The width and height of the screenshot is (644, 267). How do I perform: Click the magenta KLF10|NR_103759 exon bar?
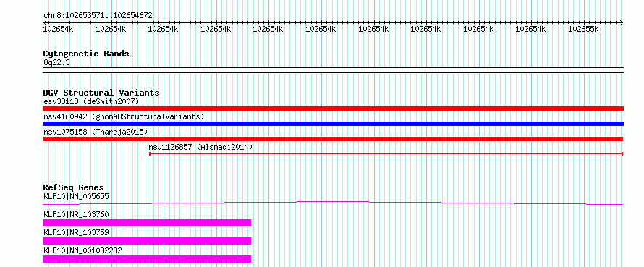(147, 241)
